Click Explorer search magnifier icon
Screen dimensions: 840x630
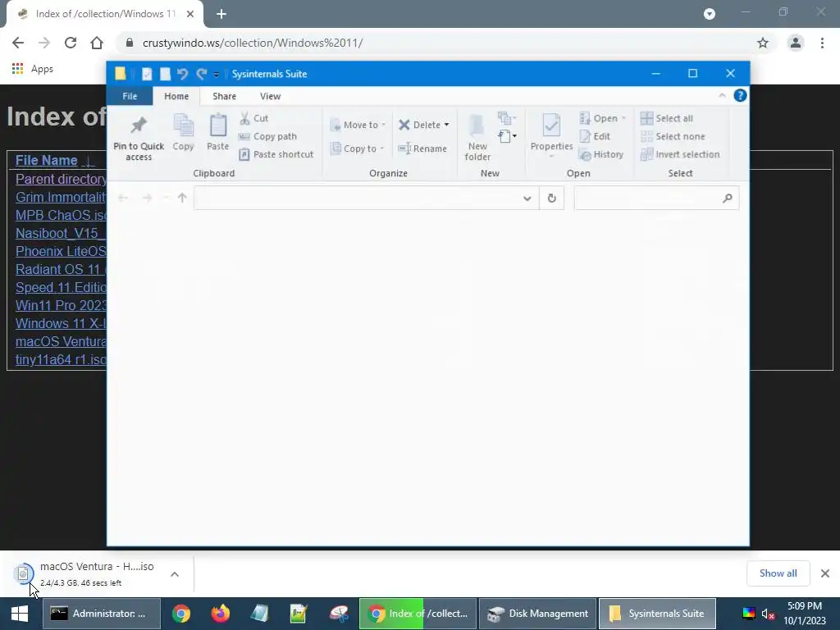pos(727,199)
